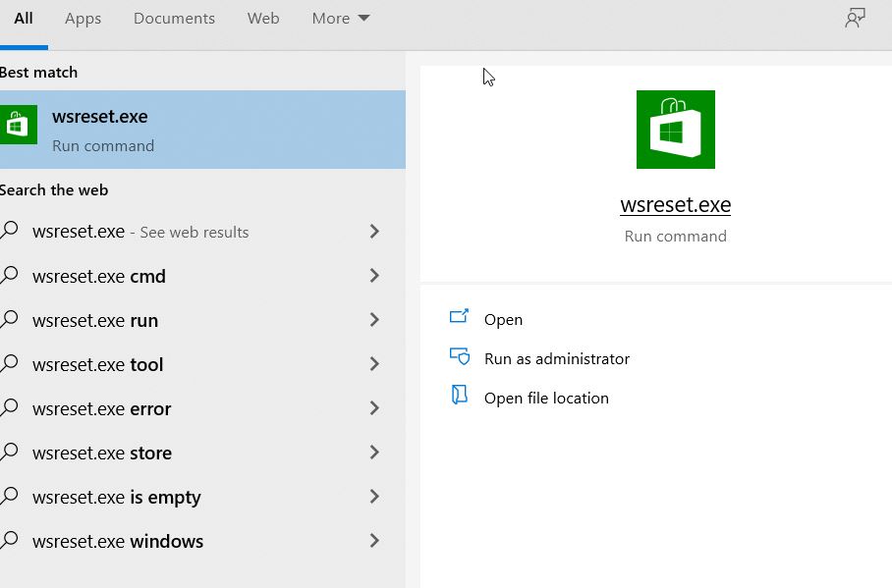892x588 pixels.
Task: Open the Documents tab
Action: click(x=174, y=19)
